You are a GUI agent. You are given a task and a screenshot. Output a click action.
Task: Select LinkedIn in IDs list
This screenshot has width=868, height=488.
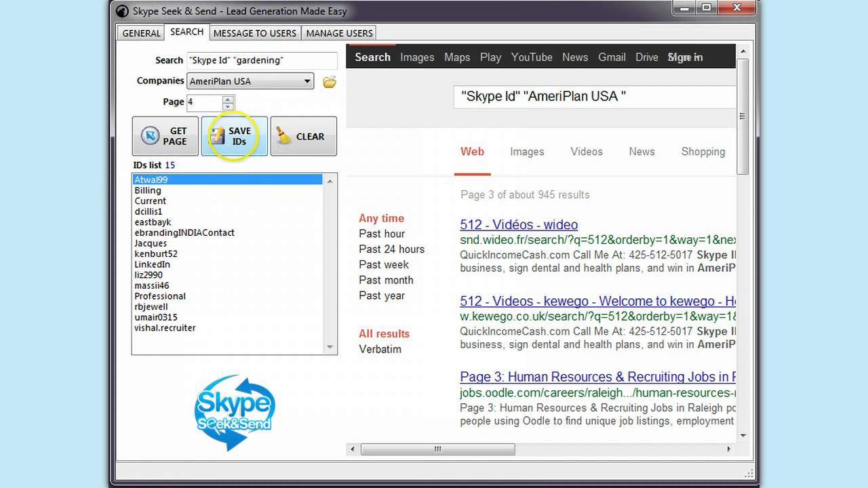click(227, 264)
